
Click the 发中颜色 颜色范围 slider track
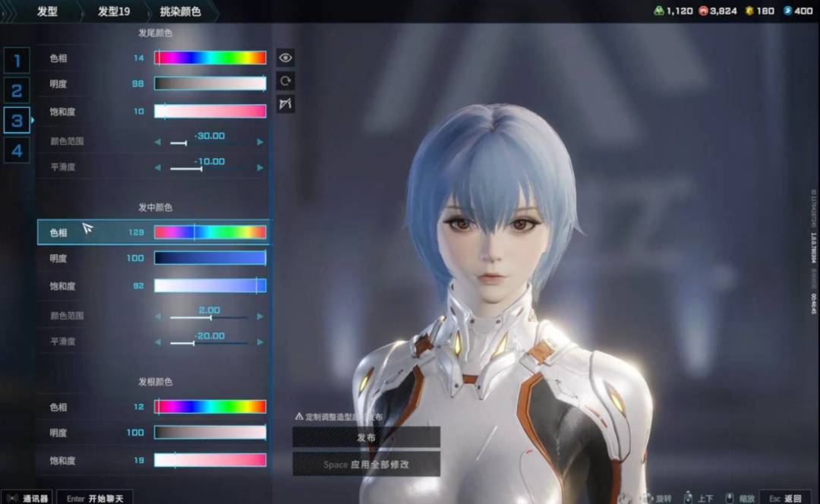pos(210,317)
